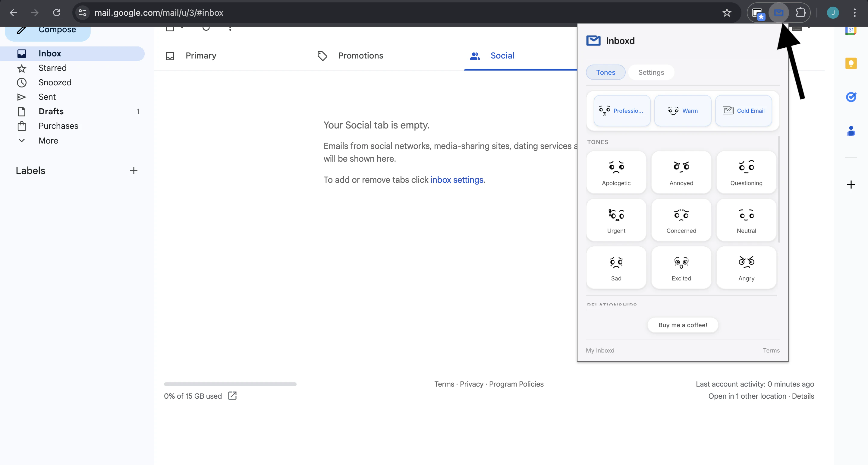Image resolution: width=868 pixels, height=465 pixels.
Task: Click the storage usage progress bar
Action: (230, 384)
